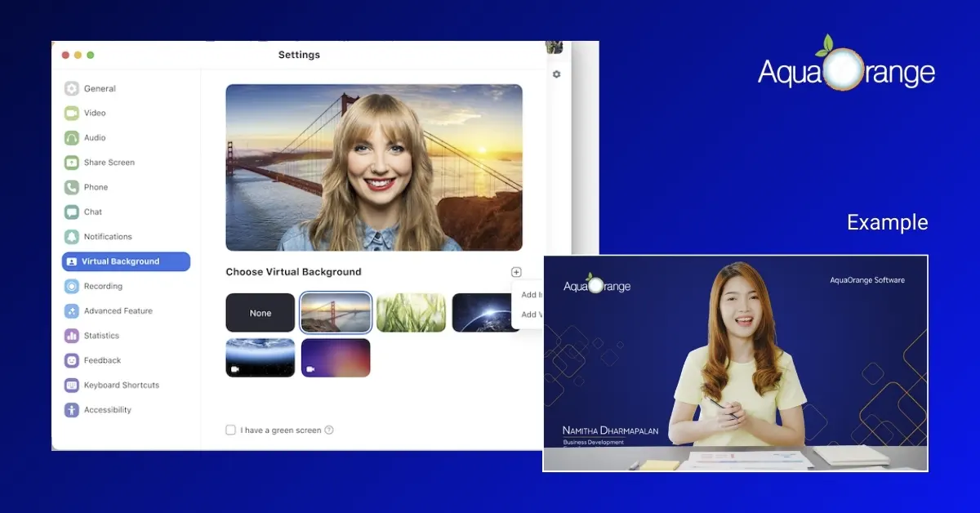Click Add Video menu entry

pos(531,314)
